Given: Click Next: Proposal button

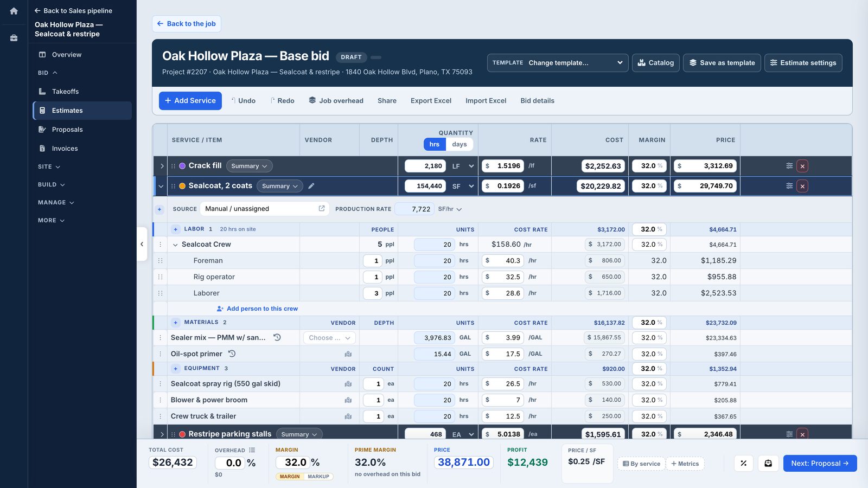Looking at the screenshot, I should point(820,463).
